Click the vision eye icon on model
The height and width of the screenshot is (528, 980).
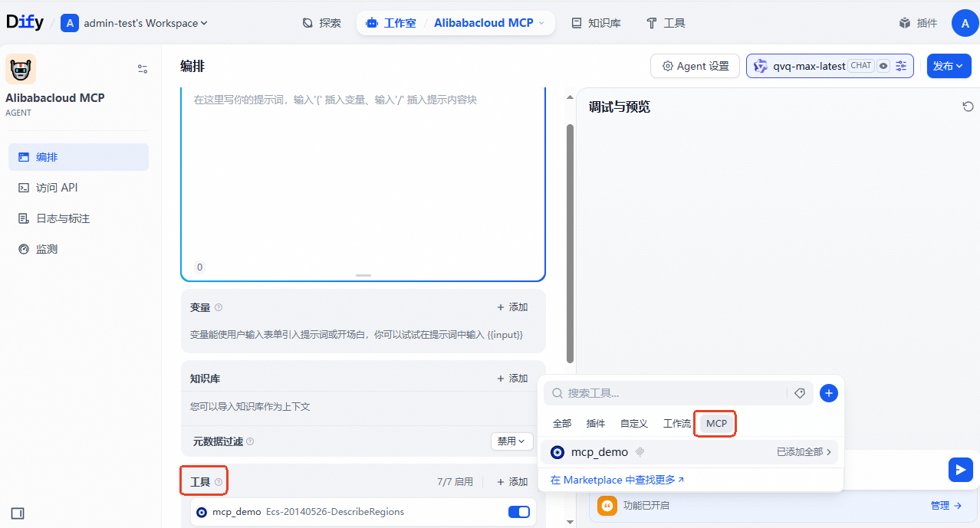click(x=883, y=66)
